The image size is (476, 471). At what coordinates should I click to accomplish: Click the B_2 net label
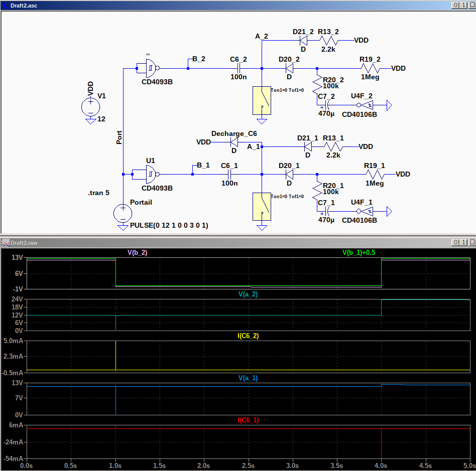tap(199, 59)
